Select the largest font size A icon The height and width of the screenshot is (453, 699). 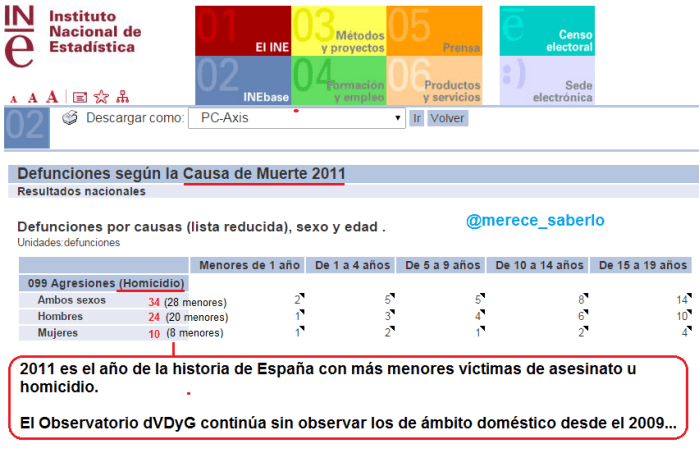click(52, 96)
